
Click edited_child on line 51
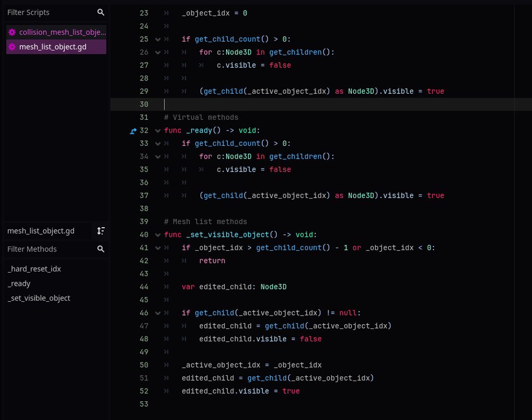click(x=207, y=378)
